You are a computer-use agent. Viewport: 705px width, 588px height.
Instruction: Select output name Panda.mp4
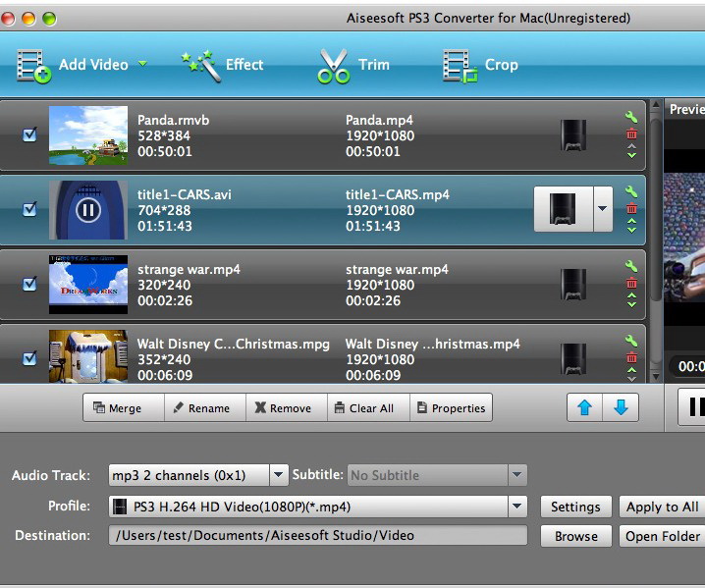[x=379, y=120]
